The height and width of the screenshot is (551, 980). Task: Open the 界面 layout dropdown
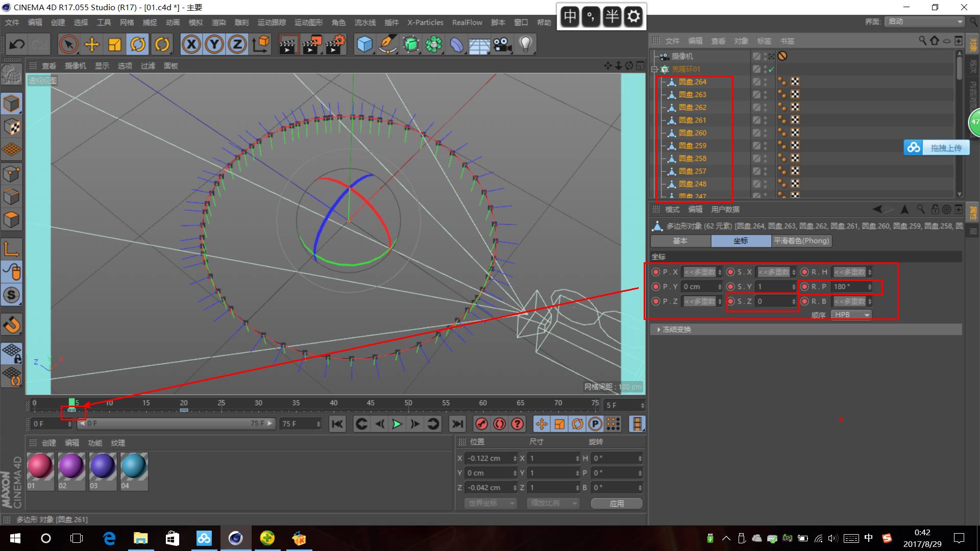924,21
